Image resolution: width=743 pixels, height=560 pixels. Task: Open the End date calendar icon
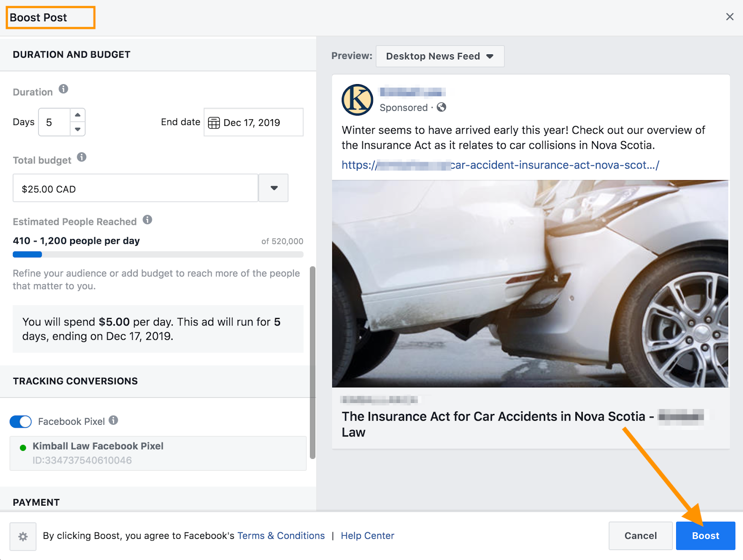click(214, 123)
